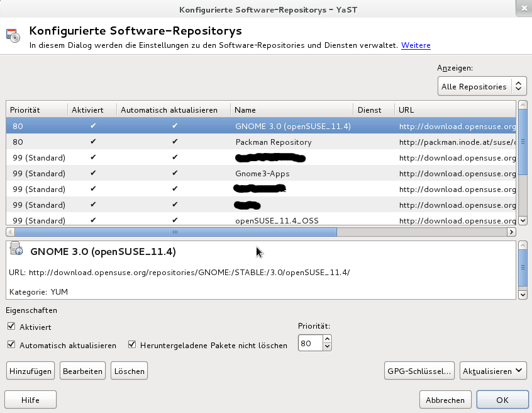Decrease the Priorität value with the down arrow
532x413 pixels.
pyautogui.click(x=327, y=347)
